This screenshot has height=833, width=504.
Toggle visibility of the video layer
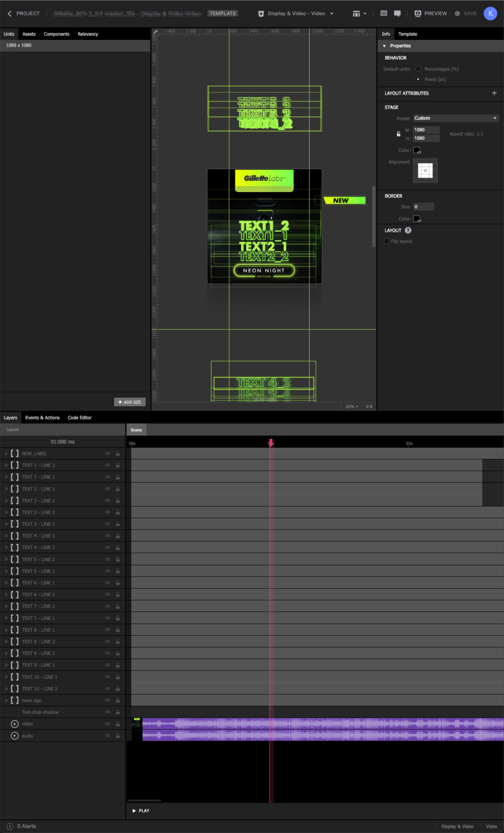point(108,724)
